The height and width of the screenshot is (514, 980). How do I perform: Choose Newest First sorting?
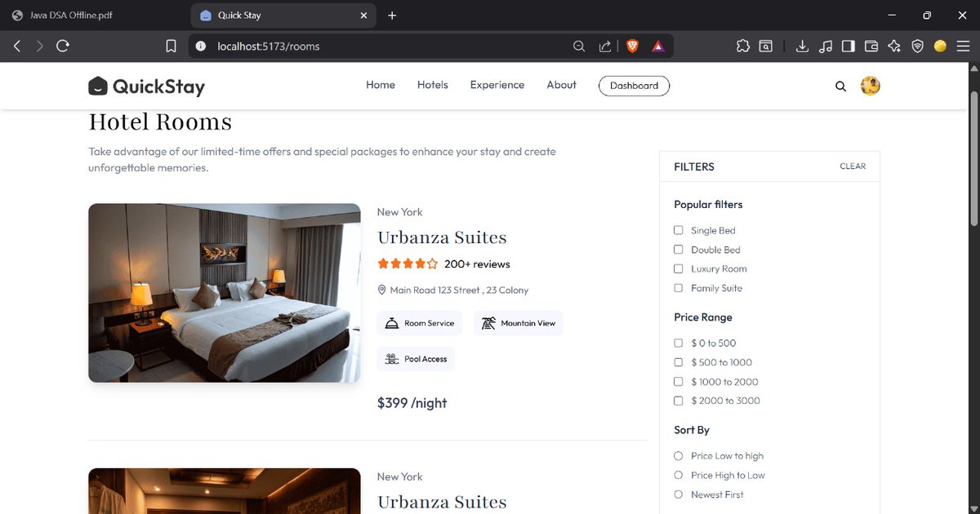678,494
